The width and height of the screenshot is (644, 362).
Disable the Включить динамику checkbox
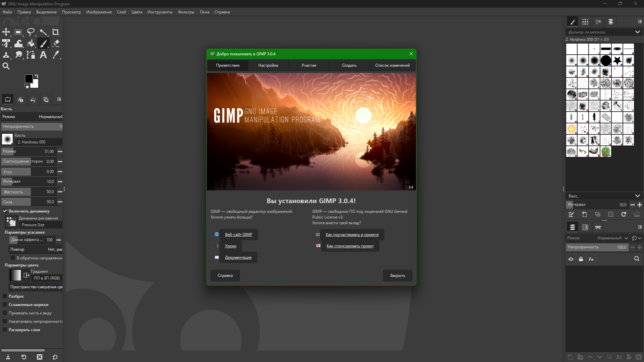(x=5, y=211)
